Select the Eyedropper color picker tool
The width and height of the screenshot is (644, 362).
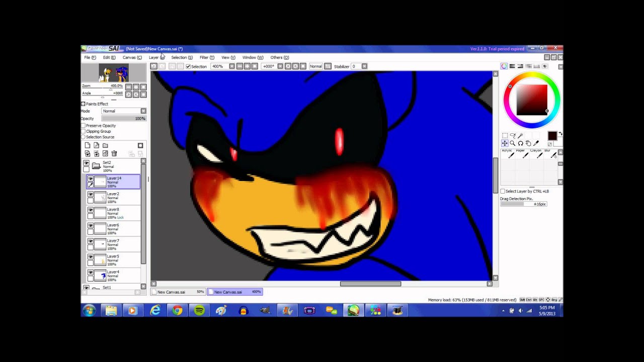click(536, 143)
